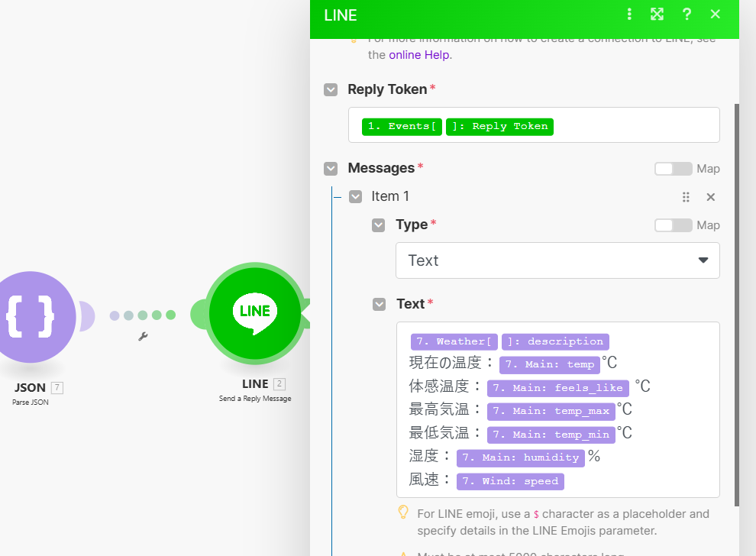This screenshot has height=556, width=756.
Task: Click the lightbulb hint icon for LINE emoji
Action: tap(403, 512)
